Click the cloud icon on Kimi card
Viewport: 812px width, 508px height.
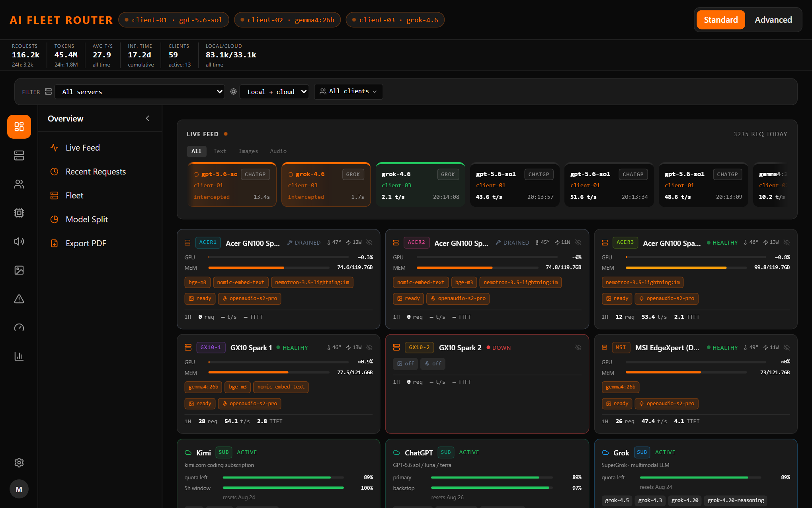(188, 453)
